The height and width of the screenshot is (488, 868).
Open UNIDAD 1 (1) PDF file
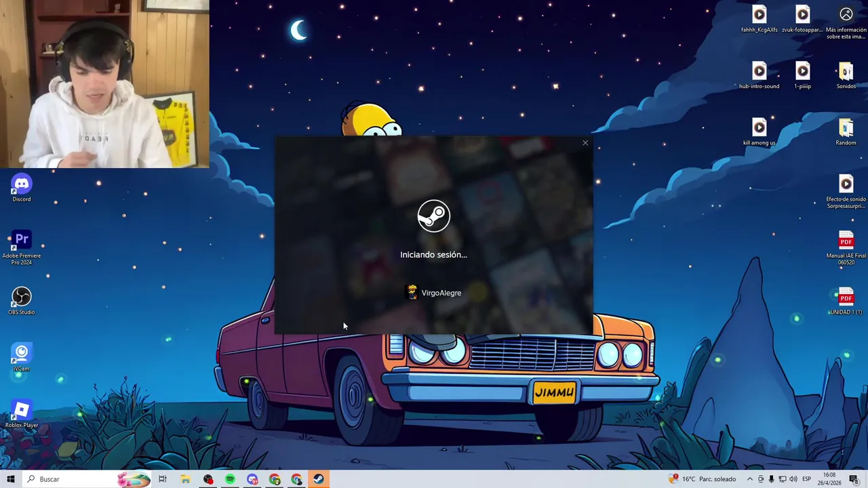[x=846, y=301]
